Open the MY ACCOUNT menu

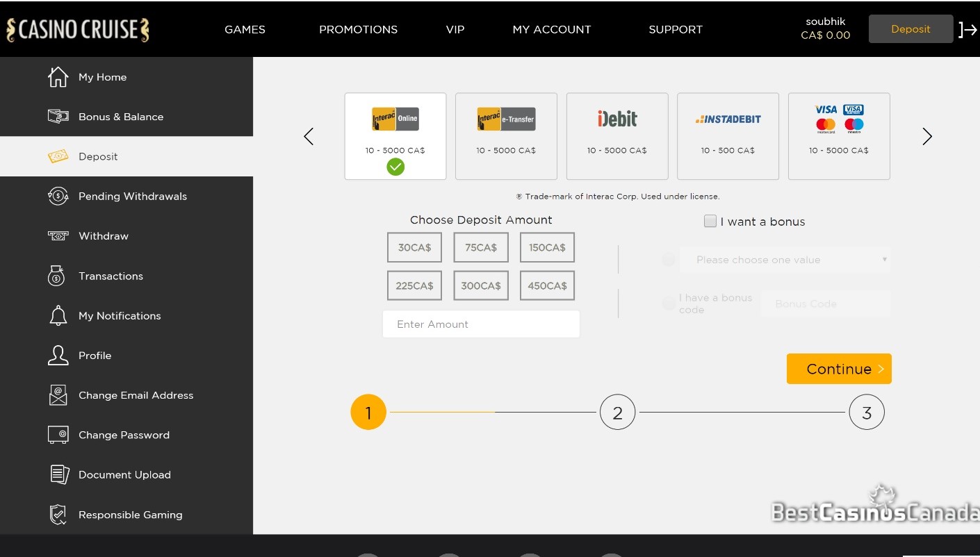(x=552, y=29)
